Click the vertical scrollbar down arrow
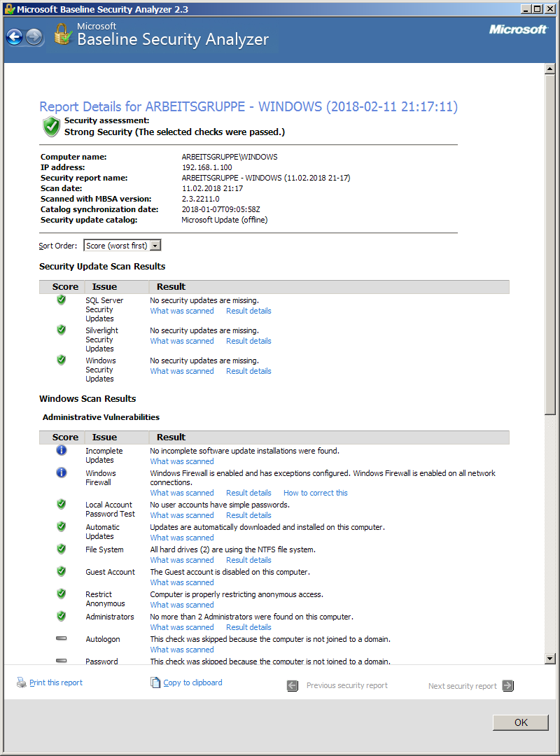 coord(550,659)
